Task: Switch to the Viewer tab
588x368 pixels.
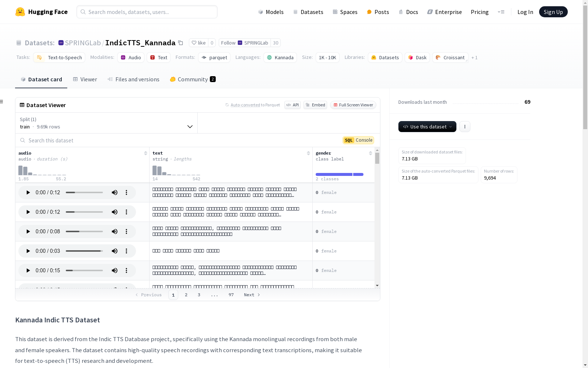Action: tap(85, 79)
